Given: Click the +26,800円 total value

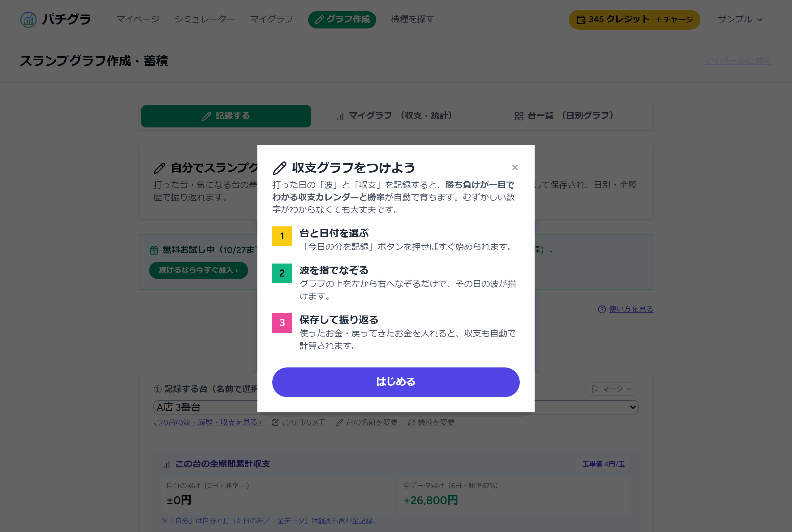Looking at the screenshot, I should coord(431,500).
